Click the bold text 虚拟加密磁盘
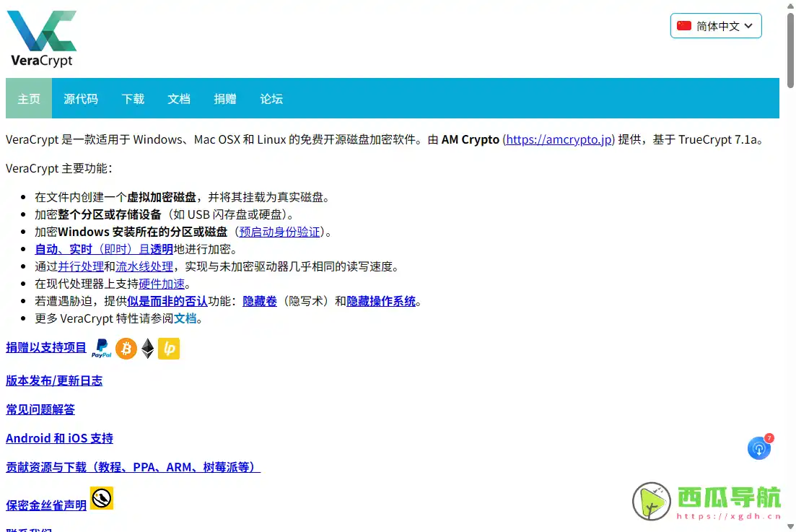The image size is (796, 532). (x=162, y=198)
